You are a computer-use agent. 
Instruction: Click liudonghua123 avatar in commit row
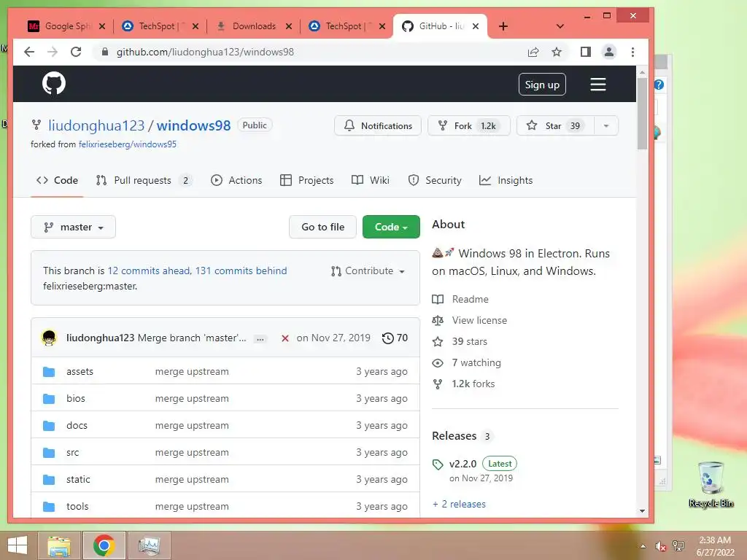click(49, 338)
